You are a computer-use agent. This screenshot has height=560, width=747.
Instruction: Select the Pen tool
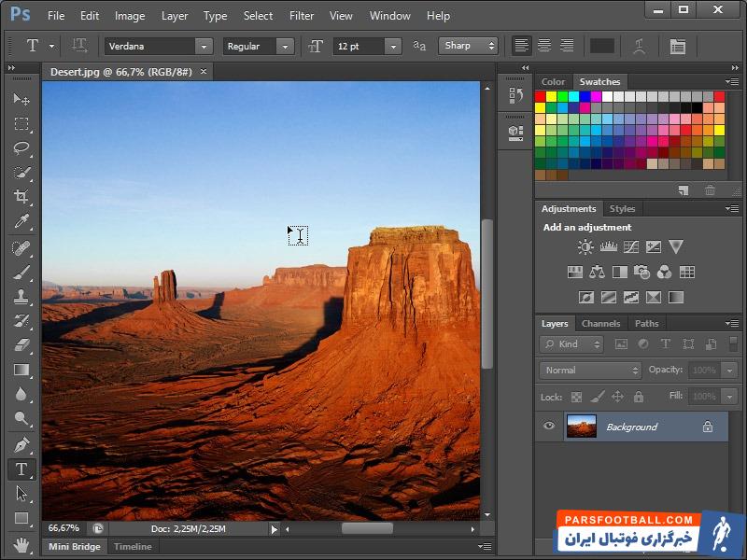click(21, 444)
